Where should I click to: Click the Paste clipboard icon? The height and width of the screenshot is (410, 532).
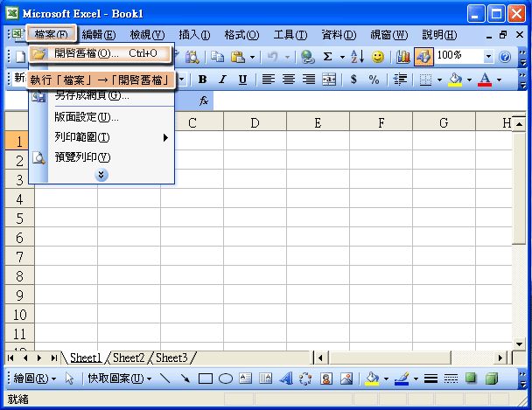[238, 57]
